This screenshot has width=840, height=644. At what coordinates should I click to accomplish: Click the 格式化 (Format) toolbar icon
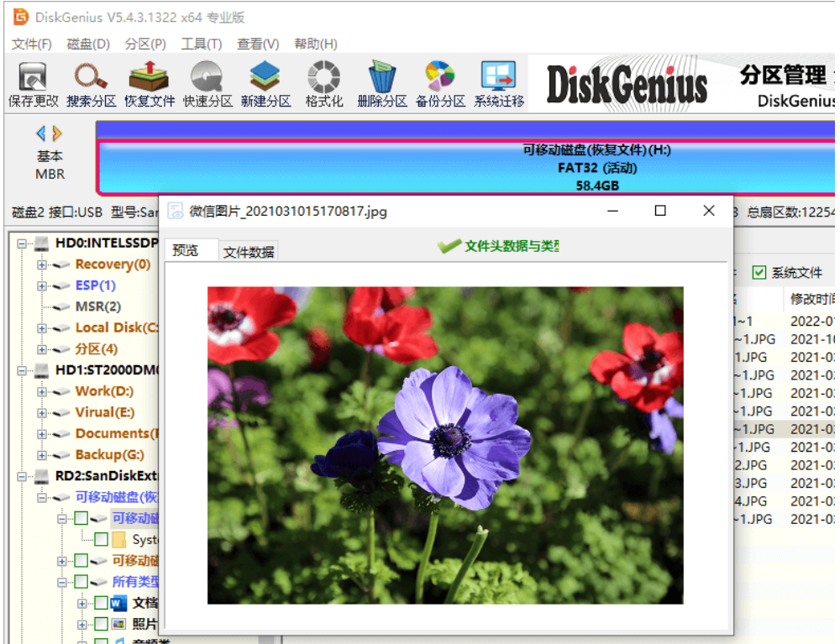click(323, 82)
